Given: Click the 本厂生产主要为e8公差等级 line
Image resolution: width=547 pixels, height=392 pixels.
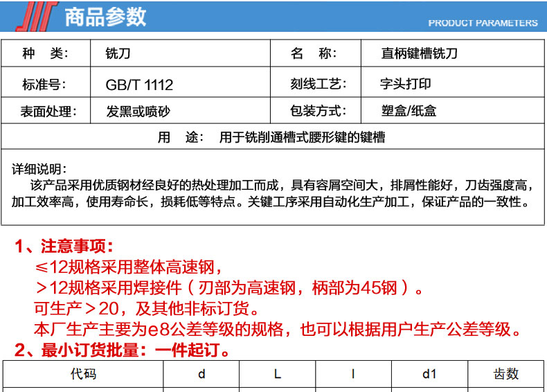Looking at the screenshot, I should coord(278,329).
